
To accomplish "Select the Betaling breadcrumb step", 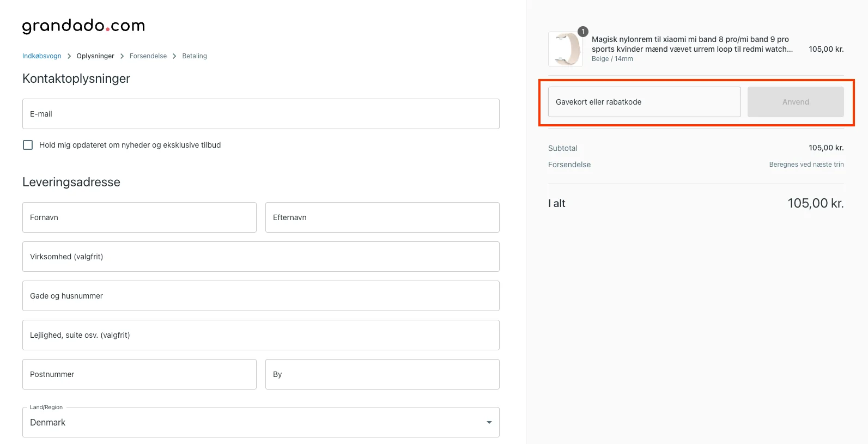I will pos(195,56).
